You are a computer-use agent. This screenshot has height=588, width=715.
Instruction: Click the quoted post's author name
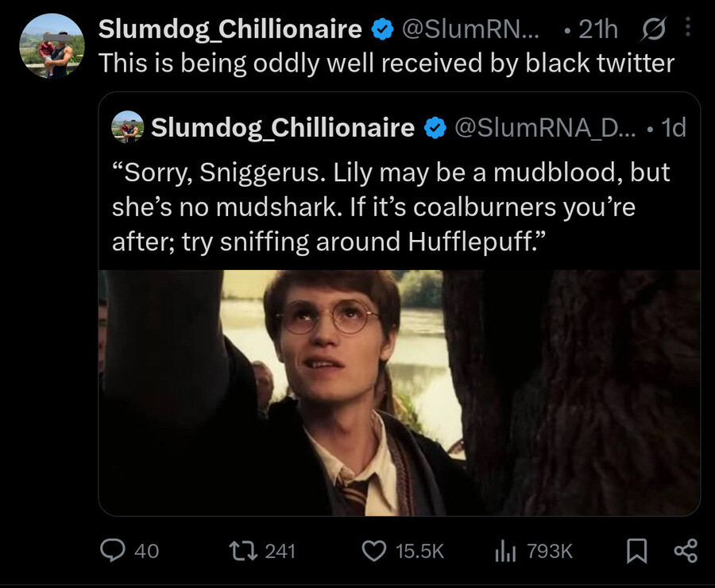pos(282,127)
